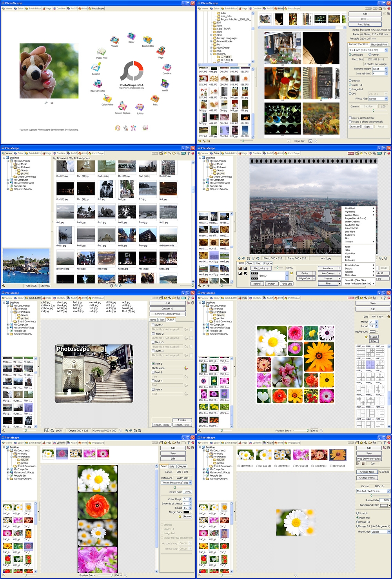Click the Auto Contrast button in Editor
This screenshot has height=579, width=392.
[328, 273]
